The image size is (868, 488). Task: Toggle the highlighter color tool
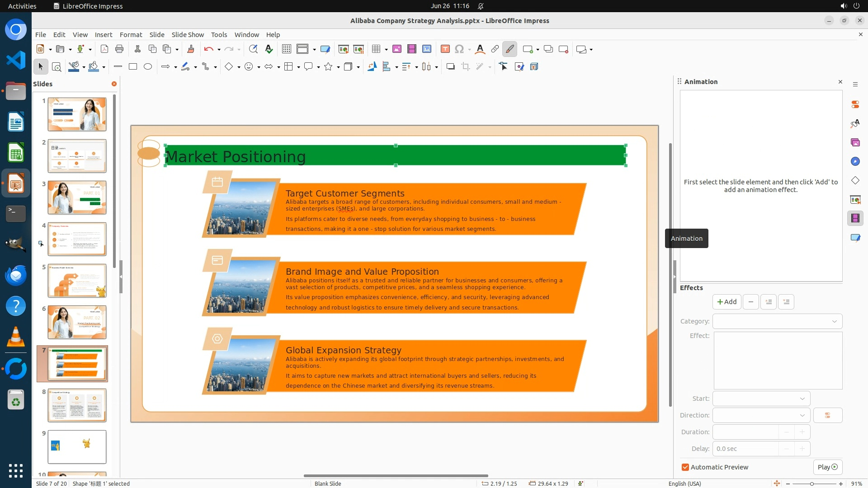tap(509, 49)
